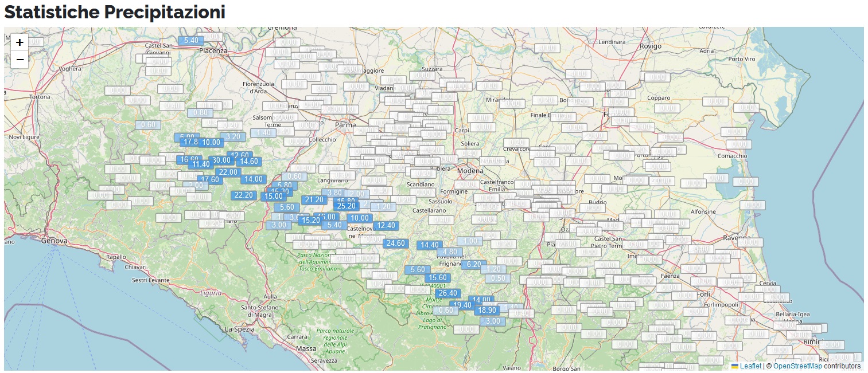The height and width of the screenshot is (373, 868).
Task: Select the 24.60 precipitation marker
Action: click(395, 244)
